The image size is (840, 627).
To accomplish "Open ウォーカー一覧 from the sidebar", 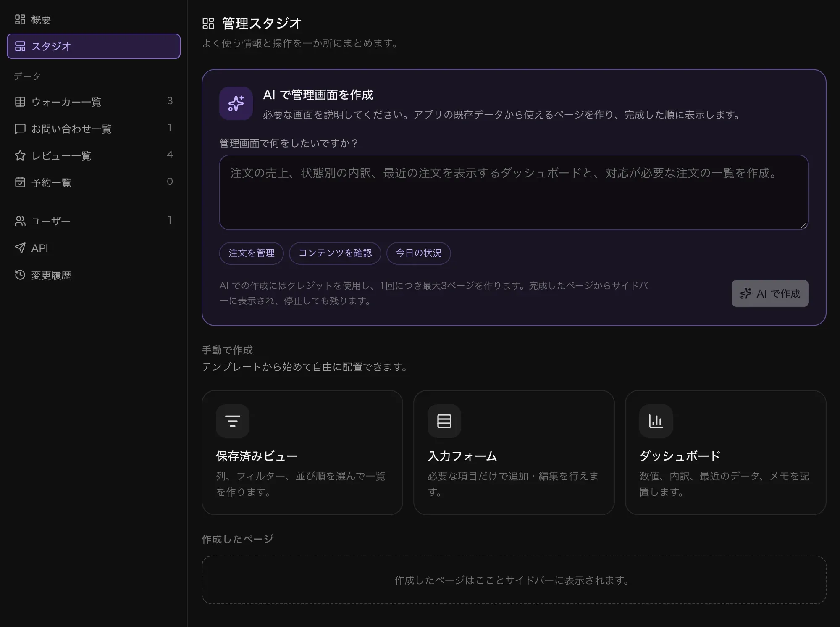I will pyautogui.click(x=94, y=102).
